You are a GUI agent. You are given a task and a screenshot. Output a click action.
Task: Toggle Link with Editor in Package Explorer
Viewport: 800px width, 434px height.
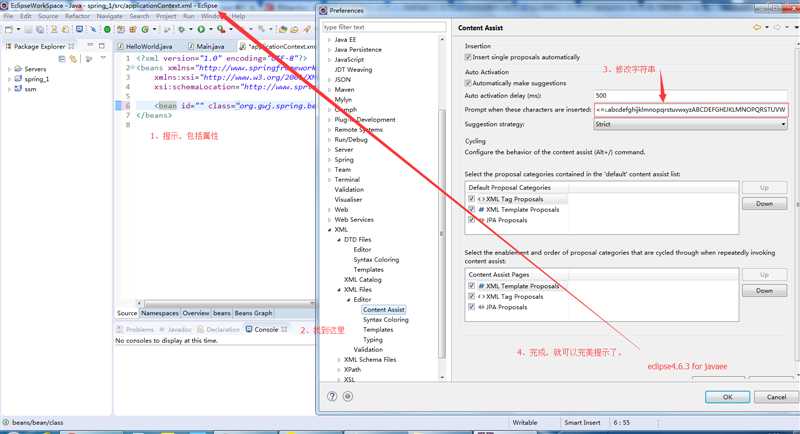(x=73, y=59)
